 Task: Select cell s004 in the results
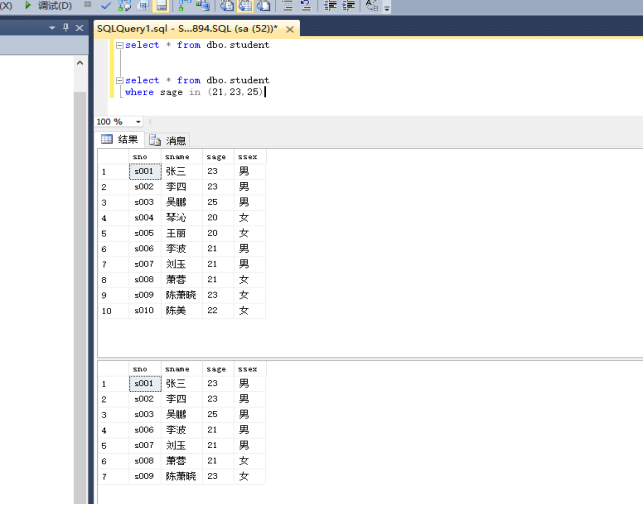[x=145, y=218]
